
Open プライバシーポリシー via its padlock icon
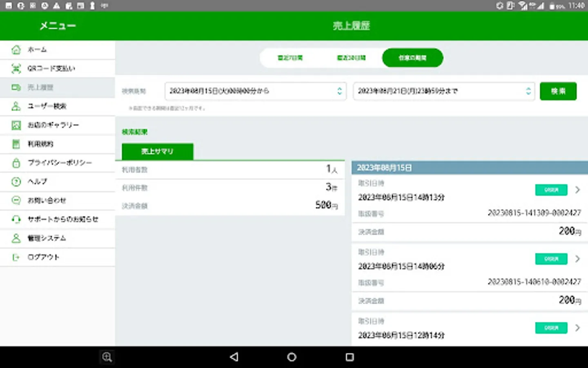click(x=16, y=163)
